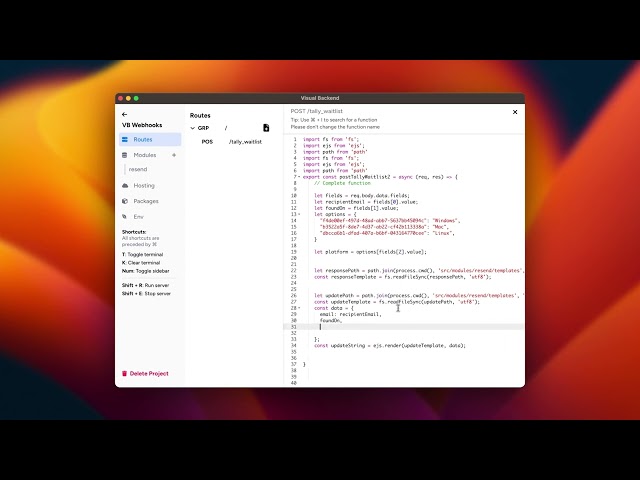Click the Delete Project trash icon
The height and width of the screenshot is (480, 640).
pyautogui.click(x=124, y=373)
